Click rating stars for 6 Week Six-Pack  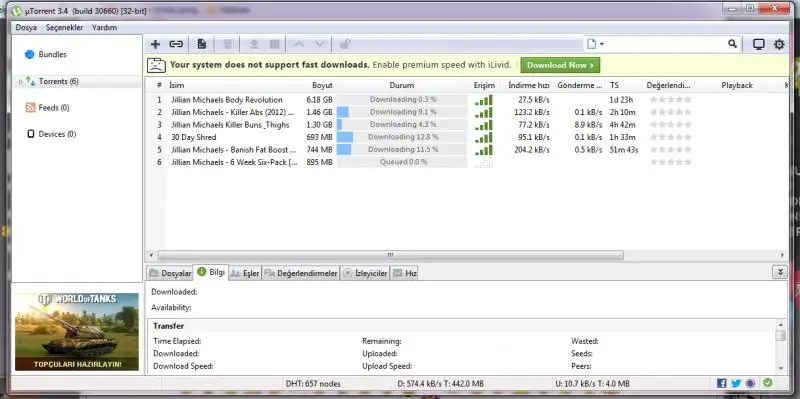pyautogui.click(x=670, y=162)
